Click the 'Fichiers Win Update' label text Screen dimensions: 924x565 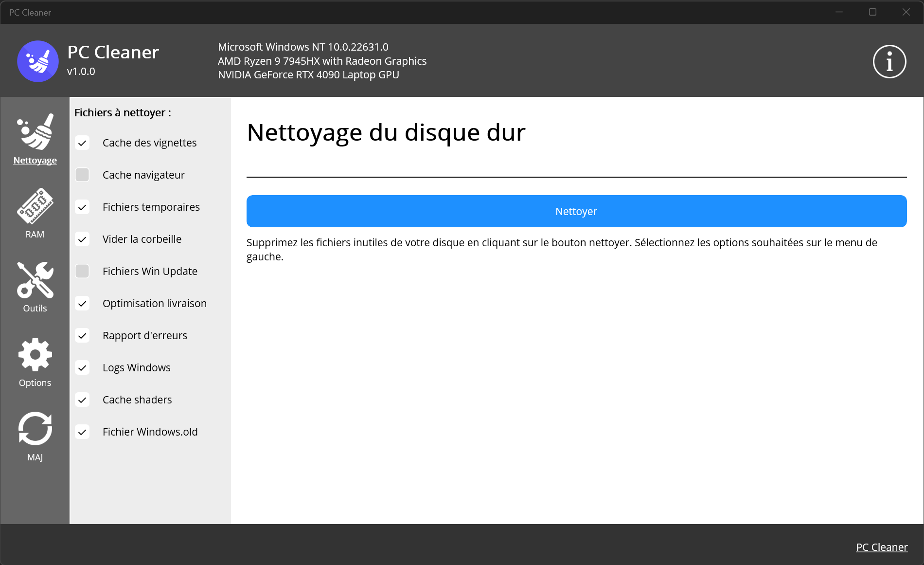click(150, 271)
